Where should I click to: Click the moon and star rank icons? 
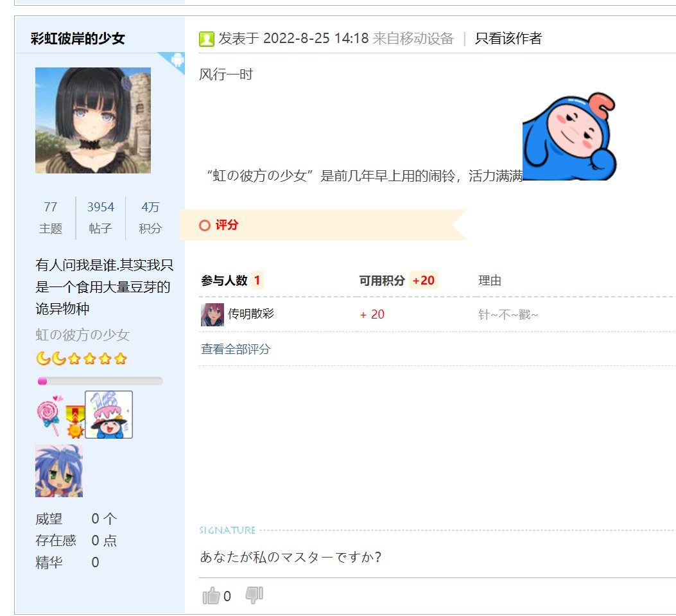pyautogui.click(x=82, y=358)
